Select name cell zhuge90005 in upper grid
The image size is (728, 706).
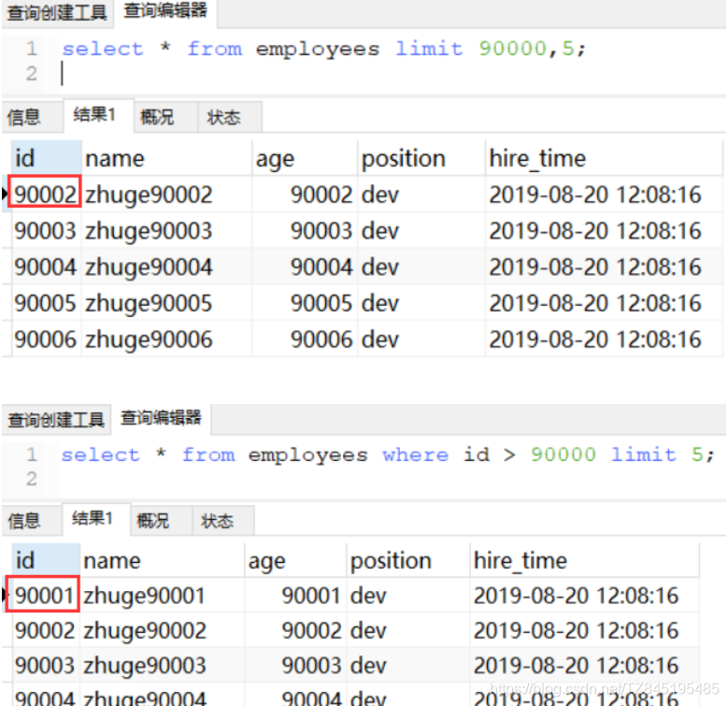(x=167, y=303)
